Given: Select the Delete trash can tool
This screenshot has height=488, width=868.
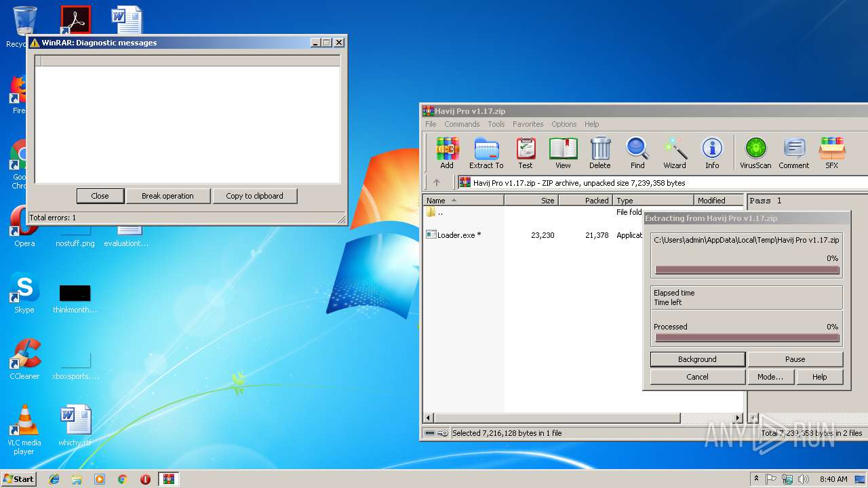Looking at the screenshot, I should [599, 153].
